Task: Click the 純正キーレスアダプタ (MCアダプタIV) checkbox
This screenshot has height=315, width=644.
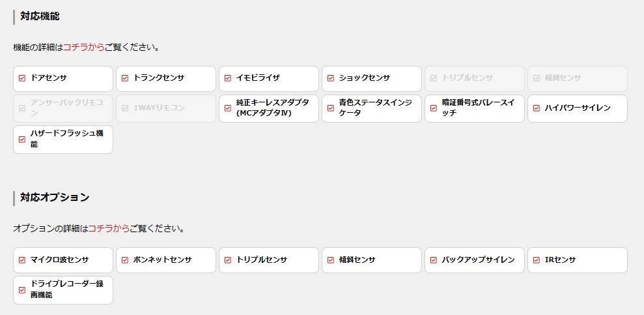Action: tap(228, 108)
